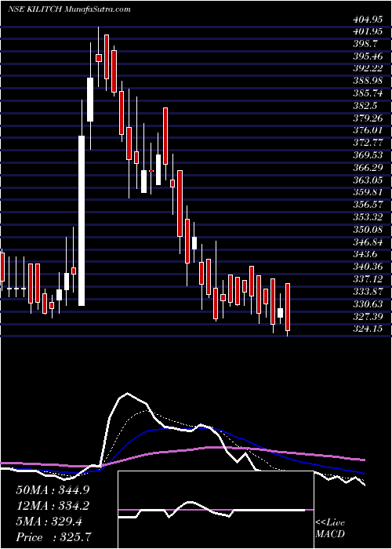Click the NSE KILITCH MunafaSutra.com title text
Viewport: 392px width, 549px height.
(x=69, y=9)
